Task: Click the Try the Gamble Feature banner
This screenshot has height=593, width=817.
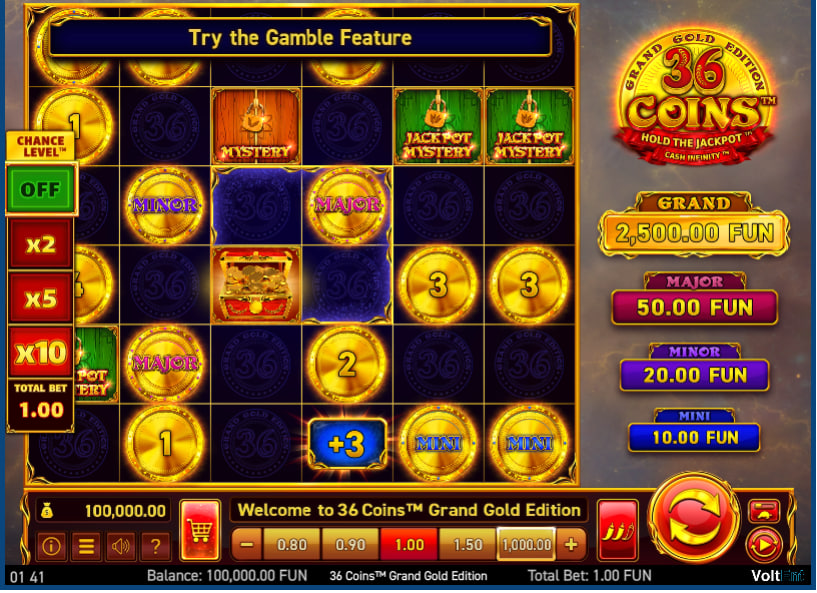Action: pyautogui.click(x=300, y=38)
